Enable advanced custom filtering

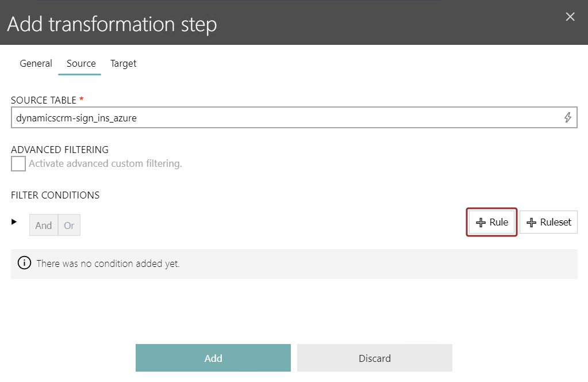tap(18, 163)
